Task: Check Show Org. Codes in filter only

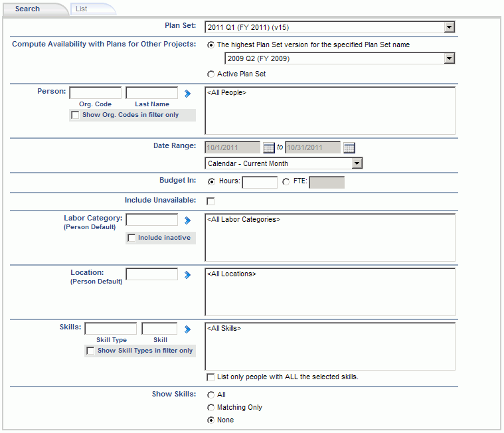Action: click(75, 115)
